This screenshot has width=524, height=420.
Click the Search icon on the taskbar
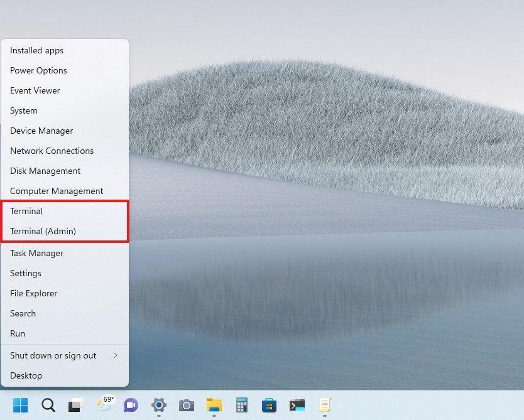tap(48, 406)
